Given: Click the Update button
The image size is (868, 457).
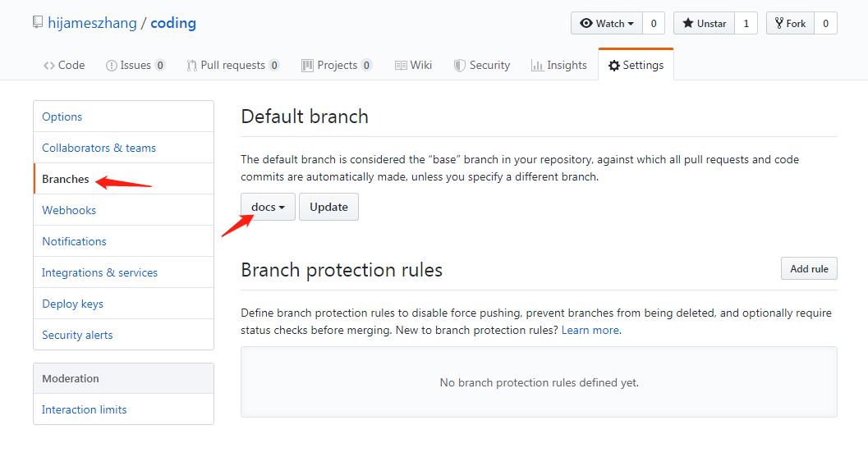Looking at the screenshot, I should tap(328, 207).
